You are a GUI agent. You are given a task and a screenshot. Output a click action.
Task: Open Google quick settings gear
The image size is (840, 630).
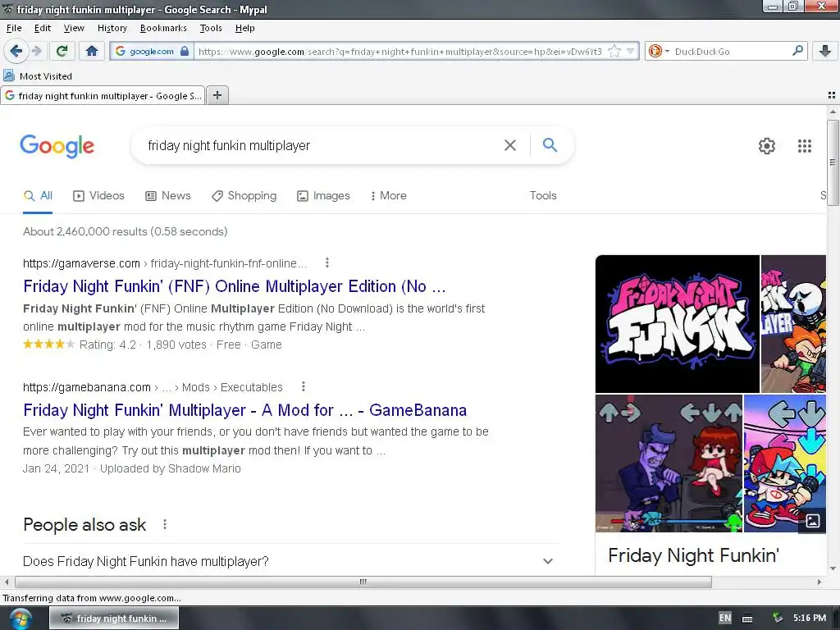pos(767,146)
